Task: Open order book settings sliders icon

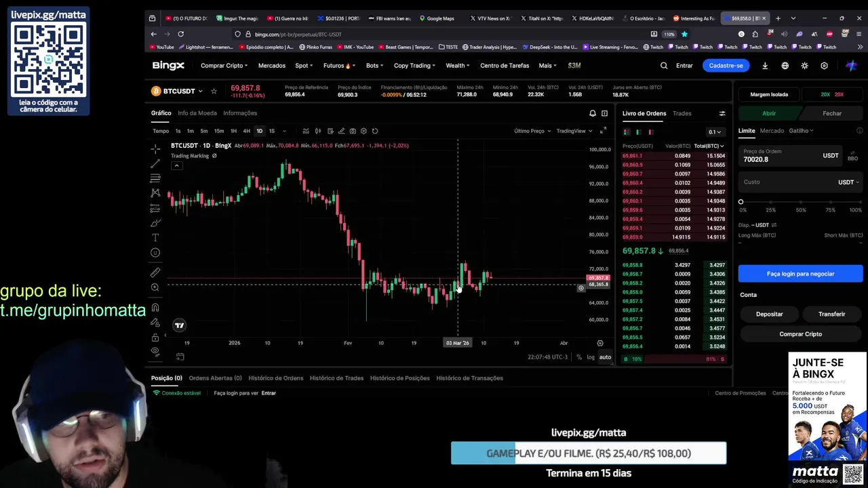Action: (x=722, y=113)
